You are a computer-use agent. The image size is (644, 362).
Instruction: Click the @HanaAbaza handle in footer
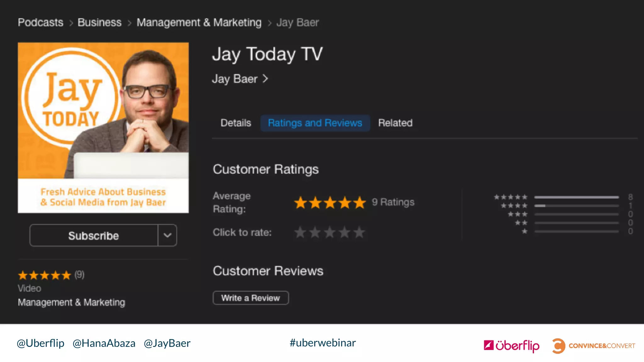(x=104, y=343)
